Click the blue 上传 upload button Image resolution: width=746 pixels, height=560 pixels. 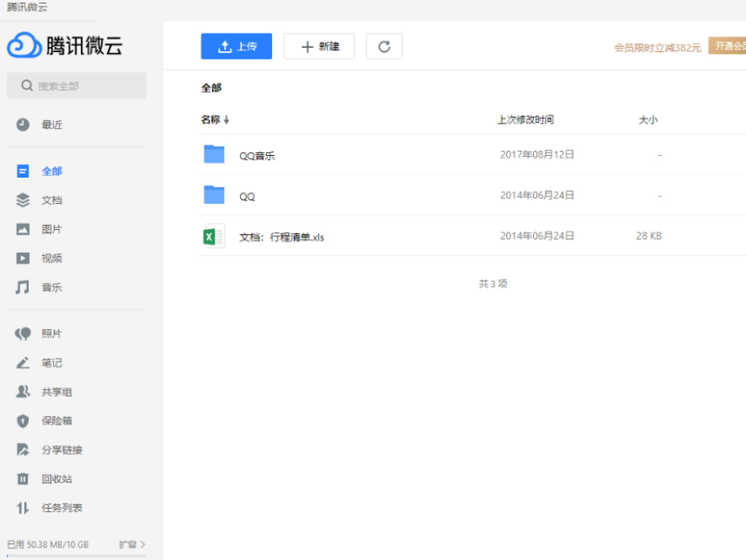pos(237,46)
